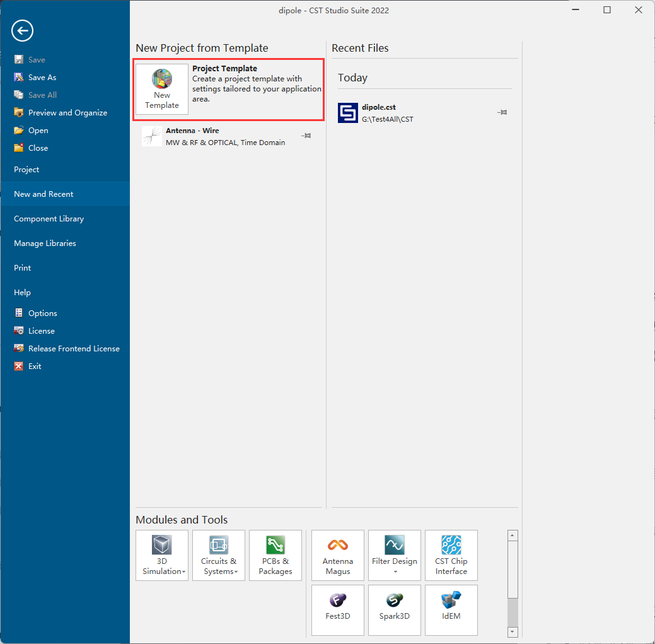This screenshot has width=655, height=644.
Task: Click the Open folder icon
Action: (x=19, y=130)
